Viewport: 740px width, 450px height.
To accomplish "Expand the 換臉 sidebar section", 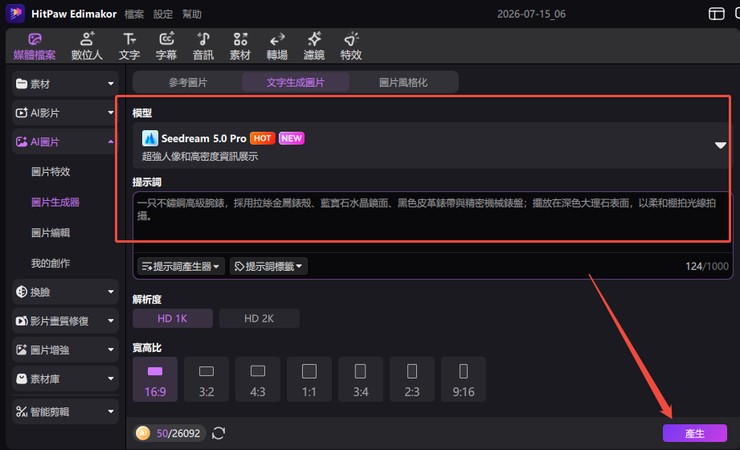I will pos(65,292).
